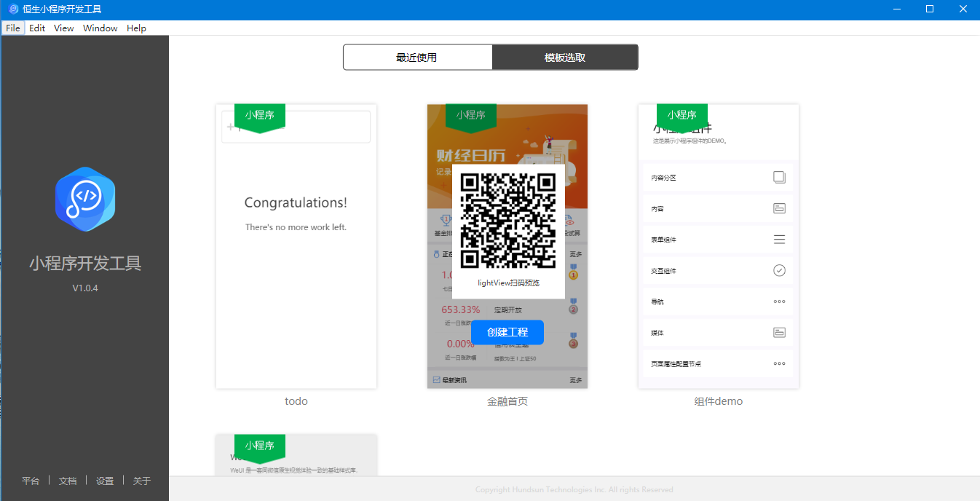Click the blue hexagon app logo
The image size is (980, 501).
point(85,199)
